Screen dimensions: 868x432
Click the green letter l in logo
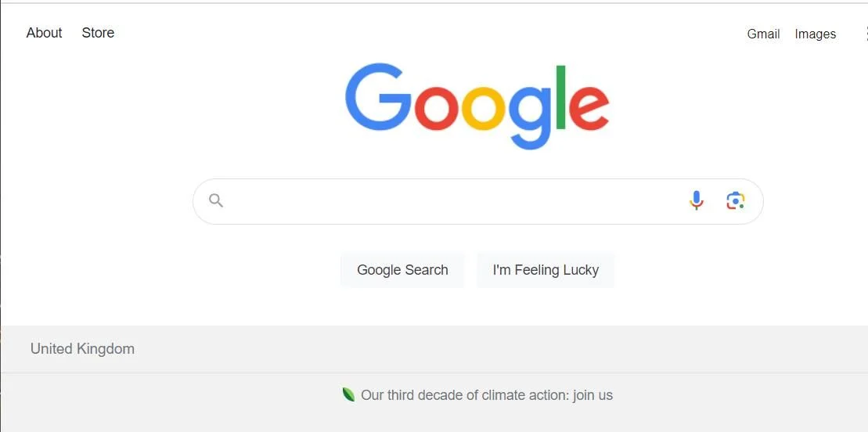560,98
